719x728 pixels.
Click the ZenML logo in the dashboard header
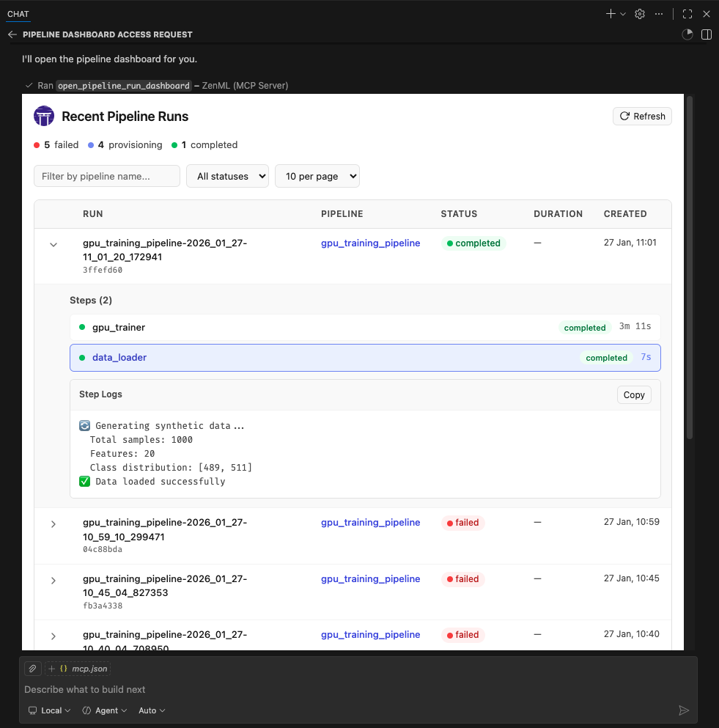(44, 116)
